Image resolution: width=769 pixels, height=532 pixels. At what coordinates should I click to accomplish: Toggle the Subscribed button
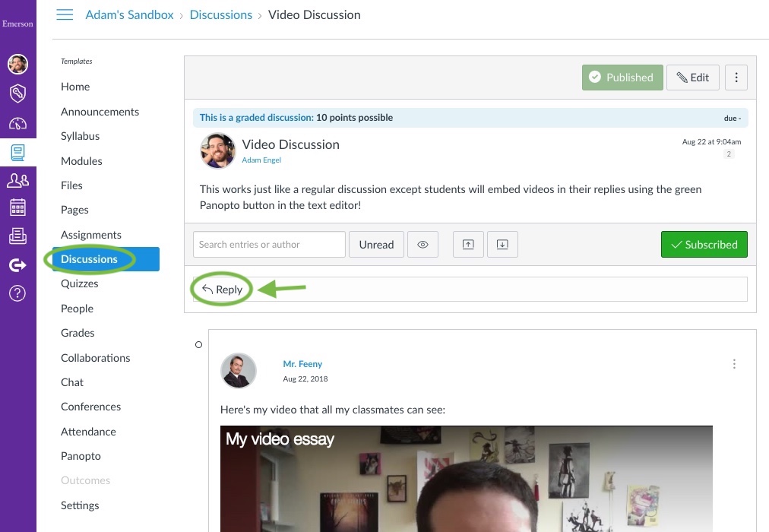[704, 244]
